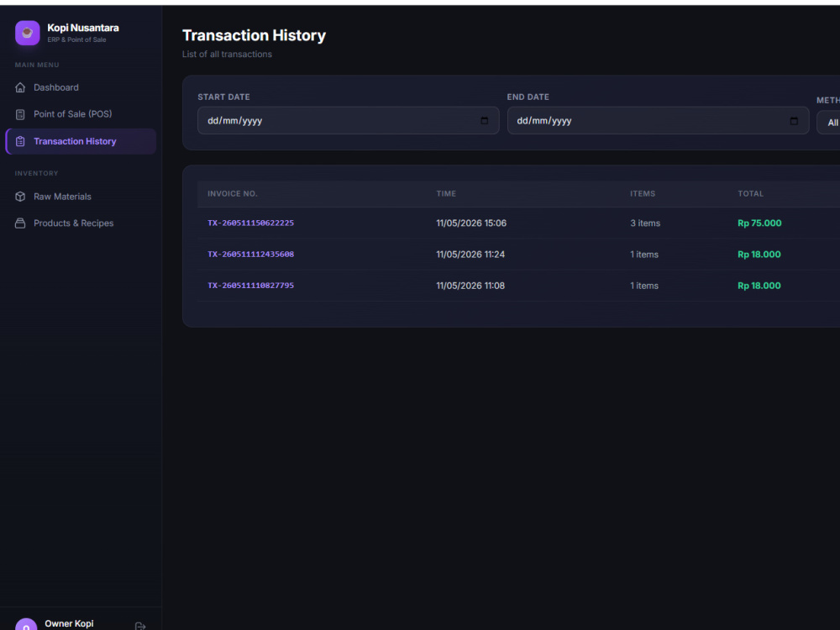Viewport: 840px width, 630px height.
Task: Click the Transaction History clipboard icon
Action: (20, 141)
